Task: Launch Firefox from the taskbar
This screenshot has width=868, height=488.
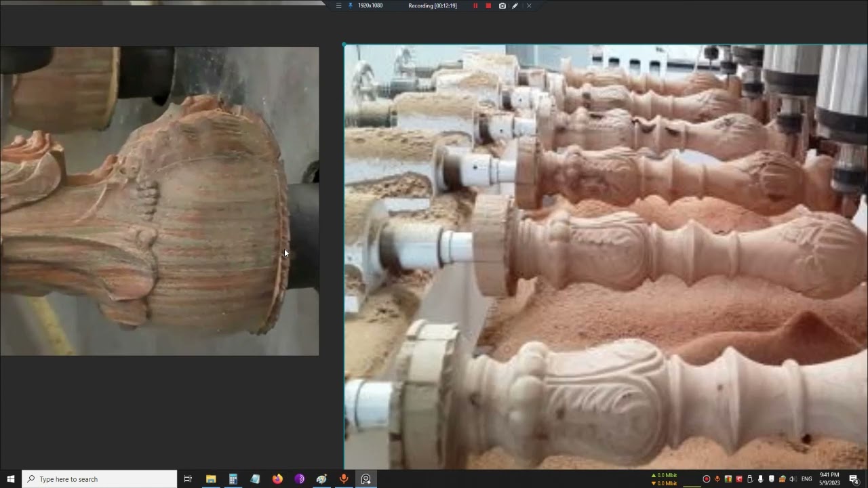Action: pyautogui.click(x=277, y=479)
